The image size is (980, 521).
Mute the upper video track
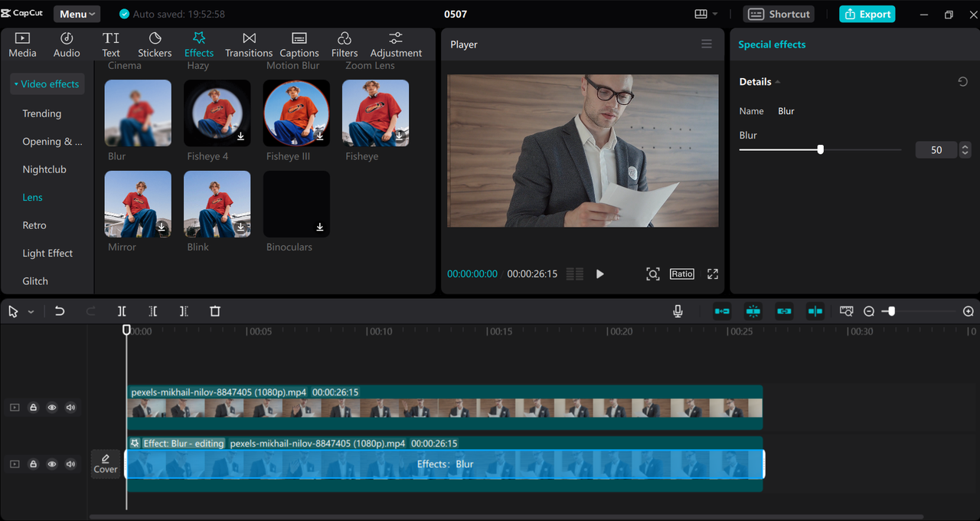coord(71,408)
